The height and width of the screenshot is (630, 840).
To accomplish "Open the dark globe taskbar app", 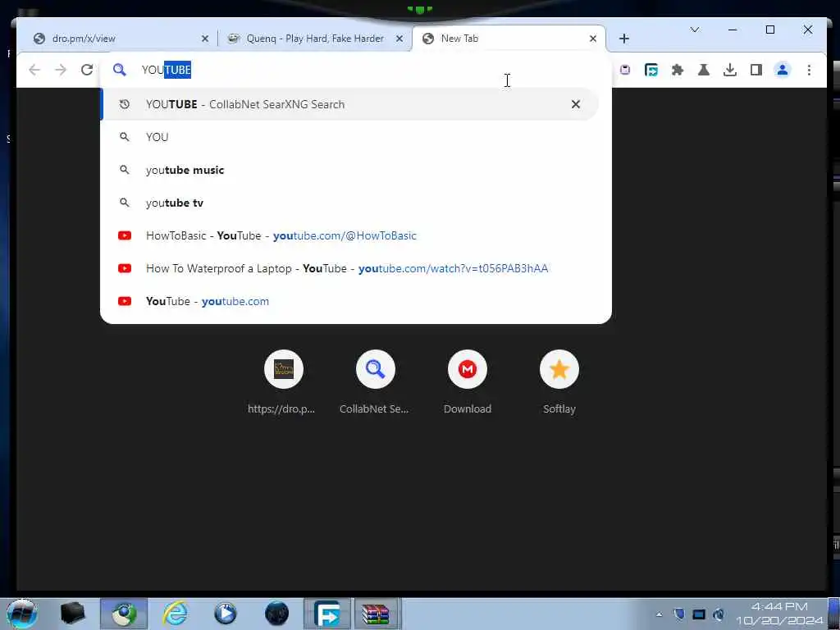I will click(x=277, y=614).
